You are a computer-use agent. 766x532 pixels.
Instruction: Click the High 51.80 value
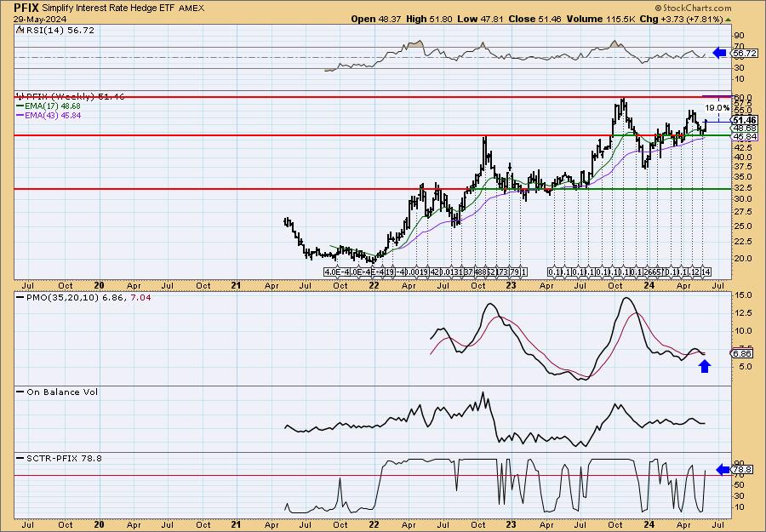tap(430, 19)
